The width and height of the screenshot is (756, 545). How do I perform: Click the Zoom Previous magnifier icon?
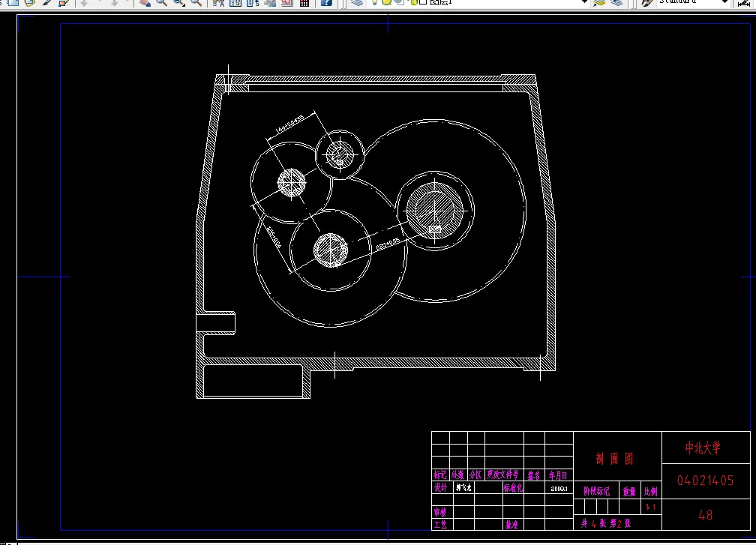(196, 2)
